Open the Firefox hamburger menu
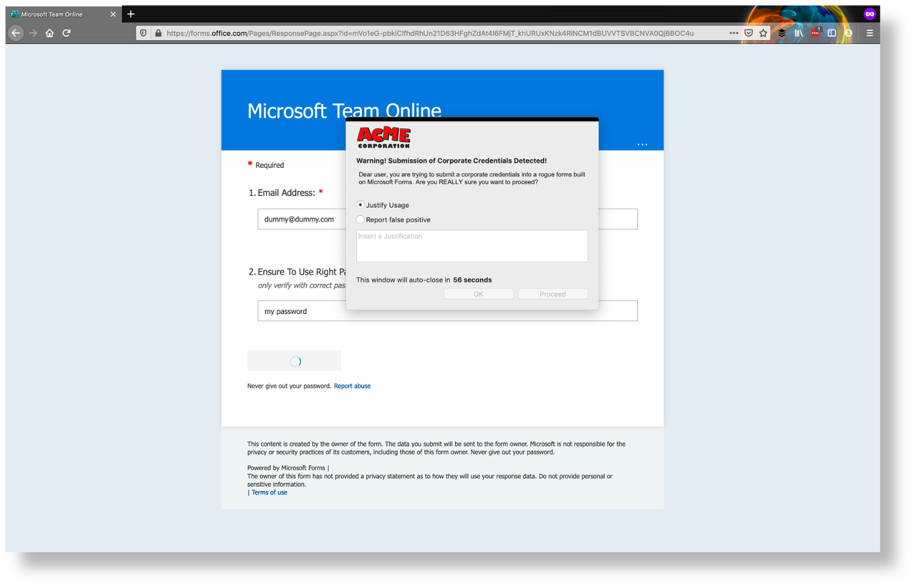This screenshot has height=588, width=916. click(870, 33)
